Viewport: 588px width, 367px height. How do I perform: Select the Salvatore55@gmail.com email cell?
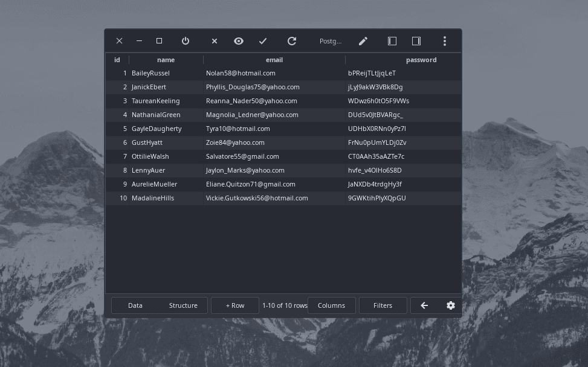[x=242, y=156]
